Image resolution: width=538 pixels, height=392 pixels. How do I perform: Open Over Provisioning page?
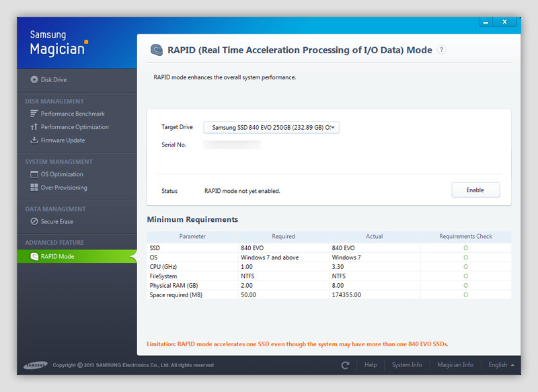point(64,188)
